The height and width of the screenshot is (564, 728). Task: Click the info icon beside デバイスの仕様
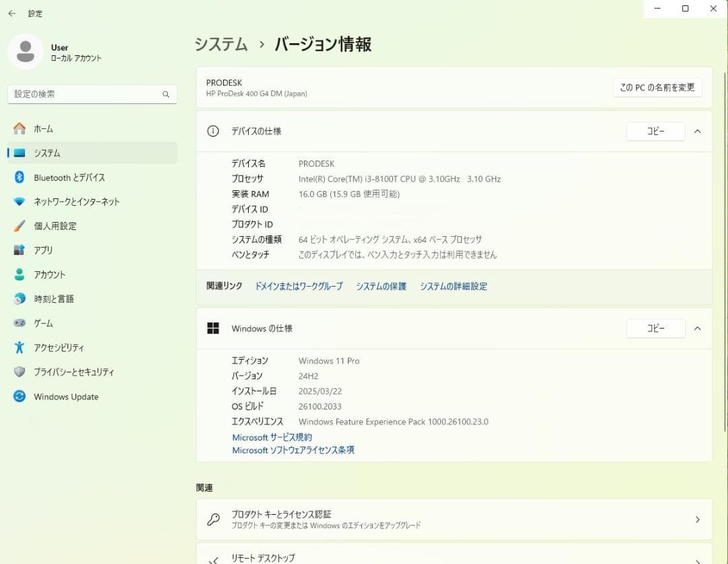click(x=213, y=131)
